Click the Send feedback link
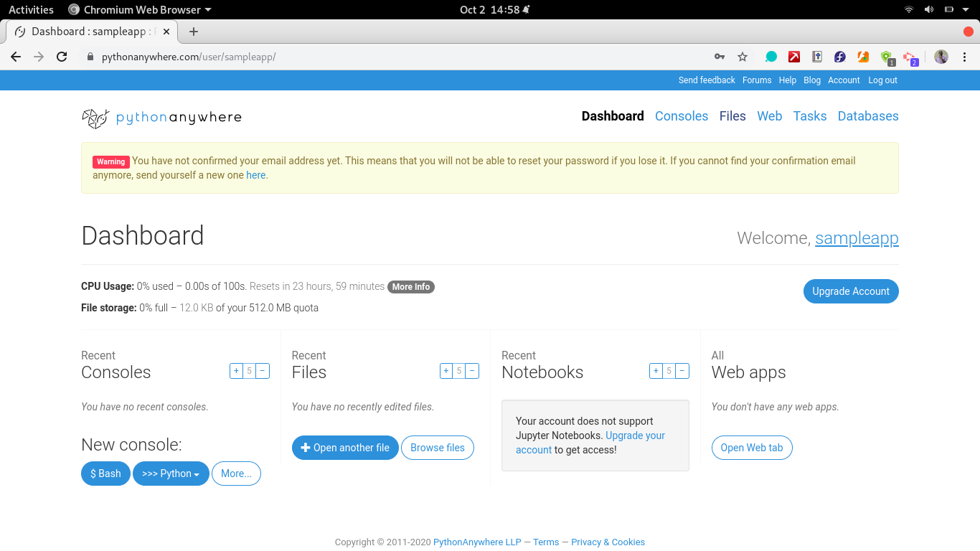 coord(707,80)
